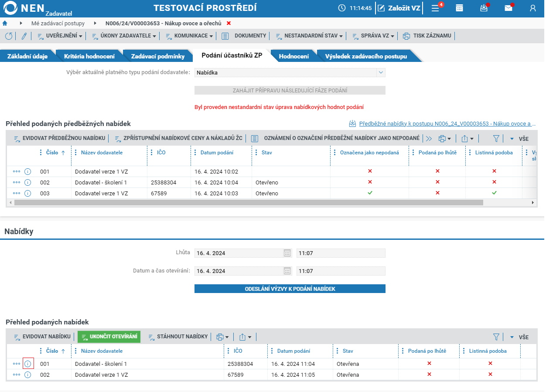This screenshot has height=392, width=546.
Task: Click the Lhůta time field showing 11:07
Action: (341, 253)
